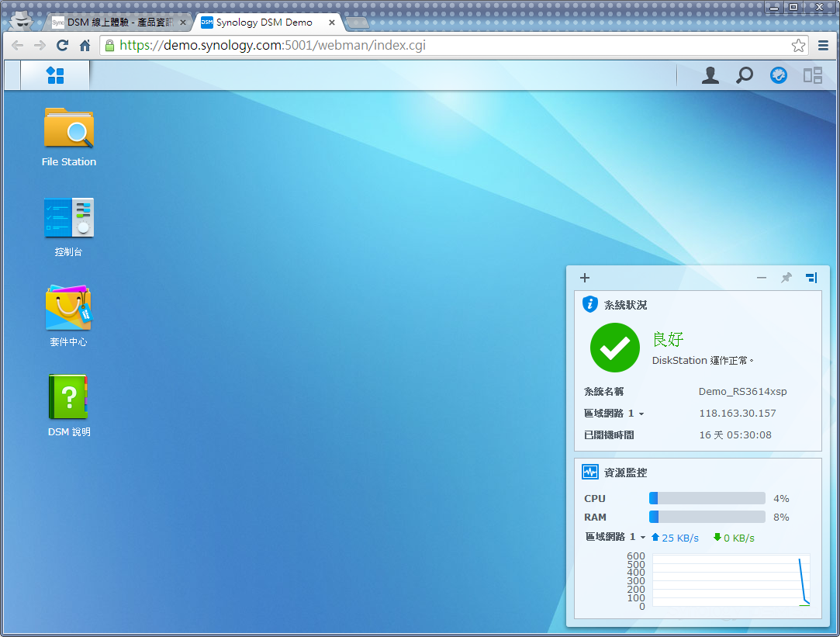Open the 套件中心 package center icon

[x=68, y=317]
